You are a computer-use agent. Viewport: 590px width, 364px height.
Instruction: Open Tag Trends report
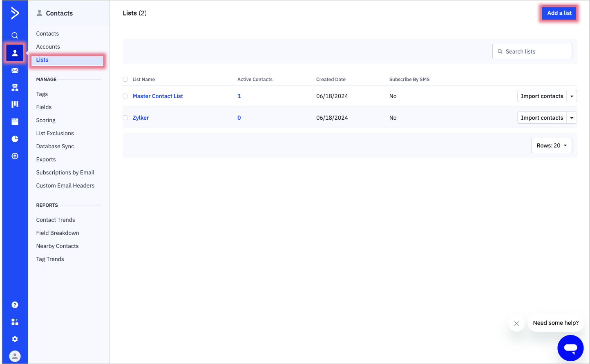[50, 259]
